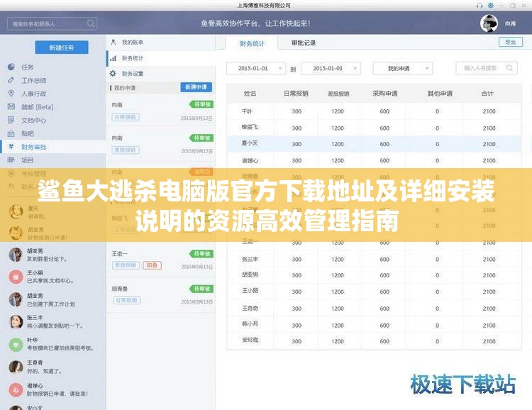Open the 简邮 [Beta] envelope icon
Screen dimensions: 532x410
11,106
